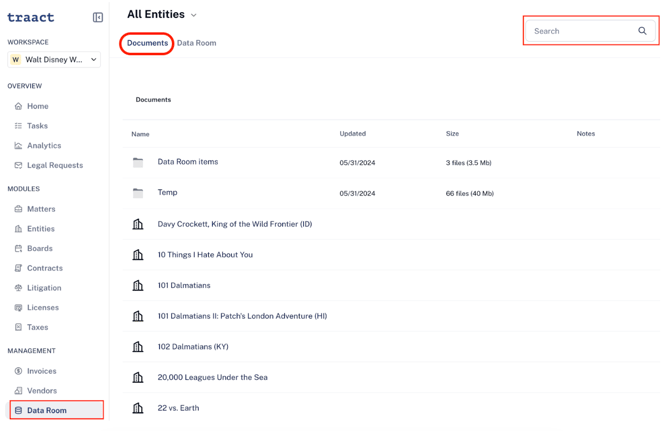Open the Data Room items folder
This screenshot has width=670, height=431.
tap(188, 161)
